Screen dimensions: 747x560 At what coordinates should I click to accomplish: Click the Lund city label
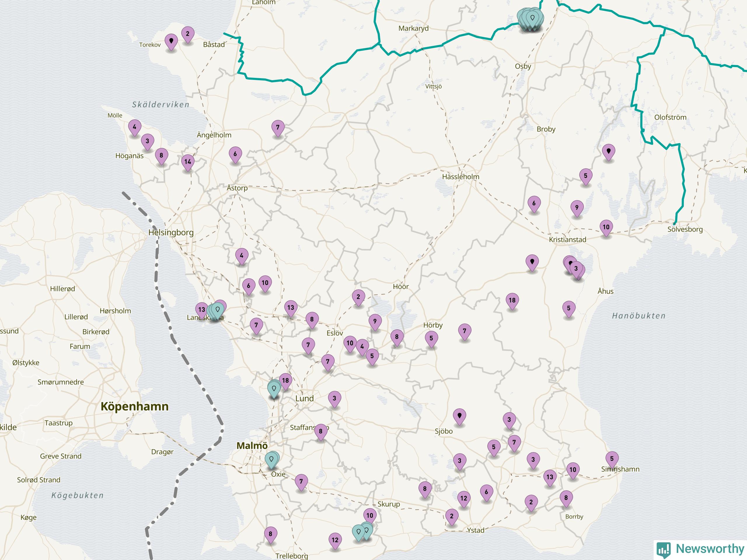pyautogui.click(x=305, y=398)
